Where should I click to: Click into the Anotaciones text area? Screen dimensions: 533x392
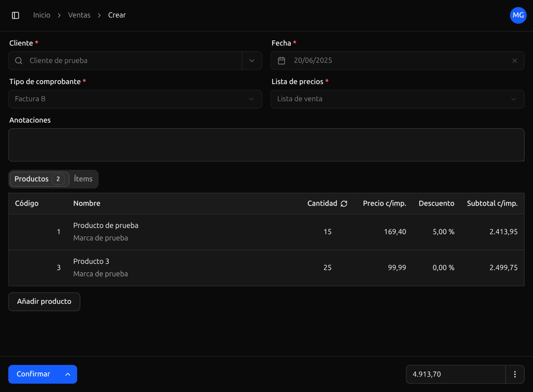point(266,145)
